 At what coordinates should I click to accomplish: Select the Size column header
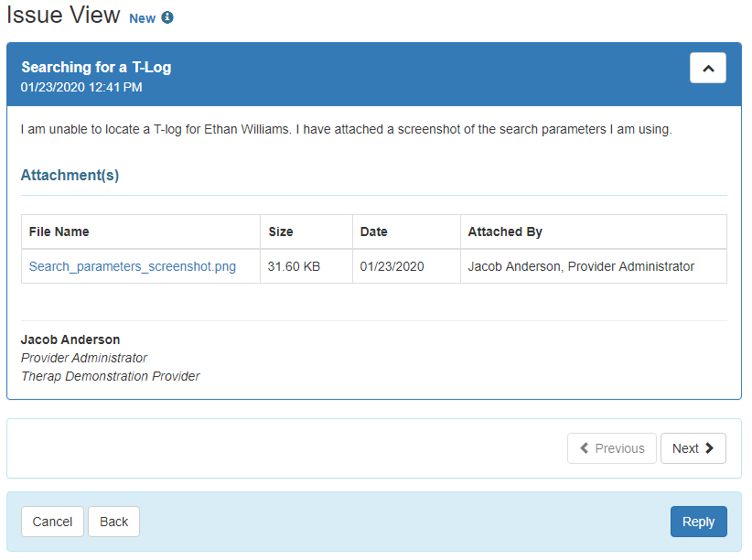click(280, 232)
